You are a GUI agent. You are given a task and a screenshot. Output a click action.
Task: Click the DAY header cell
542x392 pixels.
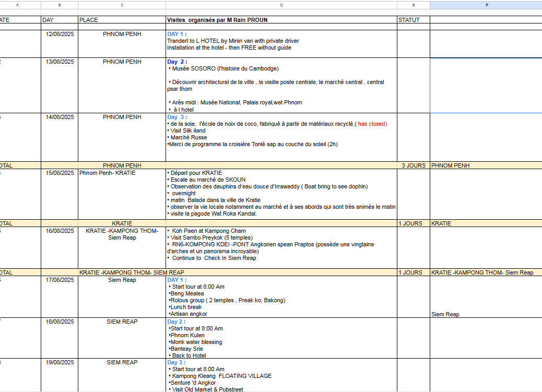click(x=60, y=20)
